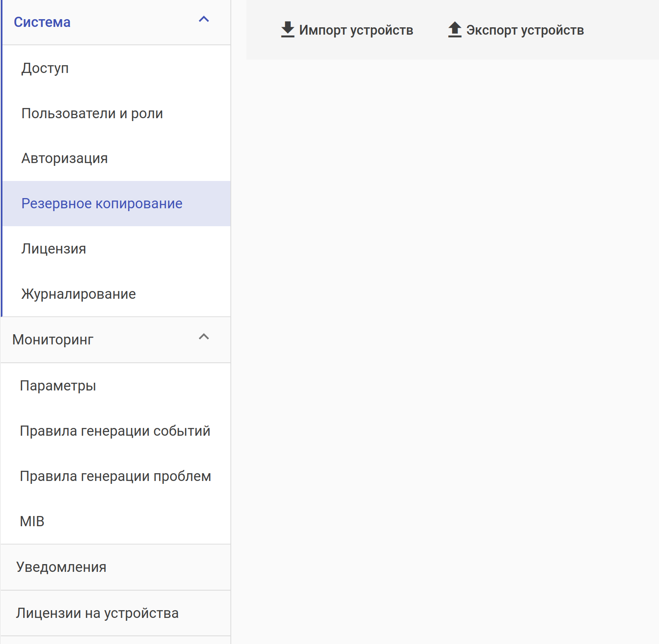Open the Уведомления section
Screen dimensions: 659x644
click(x=61, y=567)
